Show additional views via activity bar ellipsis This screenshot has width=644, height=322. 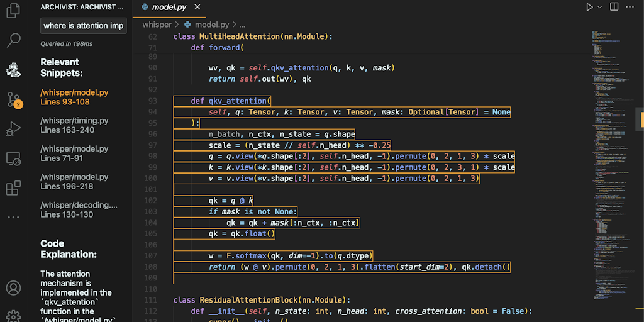point(13,217)
